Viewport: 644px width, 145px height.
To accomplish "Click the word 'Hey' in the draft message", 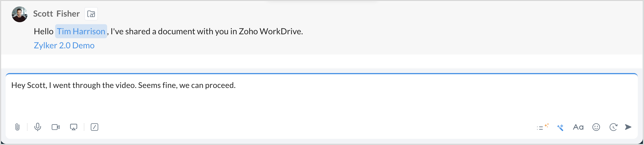I will coord(18,85).
